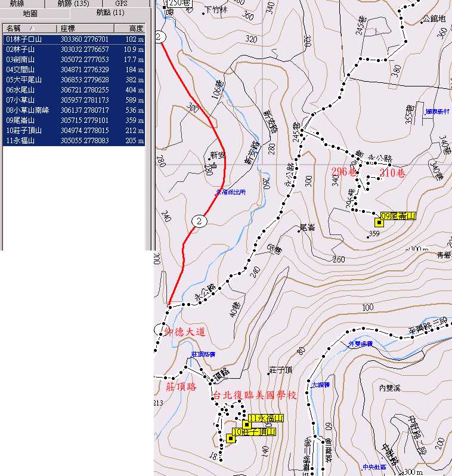This screenshot has height=476, width=452.
Task: Click the red 台北復臨美國學校 label
Action: [255, 395]
